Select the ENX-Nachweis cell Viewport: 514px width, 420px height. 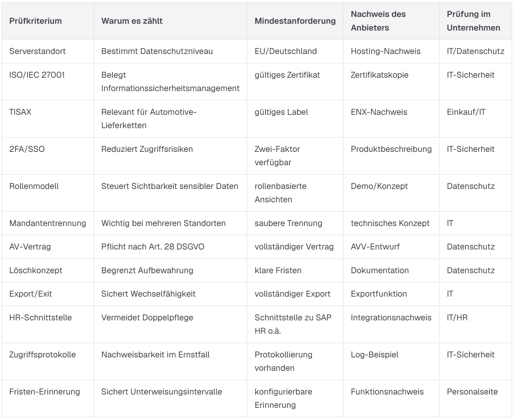coord(379,112)
